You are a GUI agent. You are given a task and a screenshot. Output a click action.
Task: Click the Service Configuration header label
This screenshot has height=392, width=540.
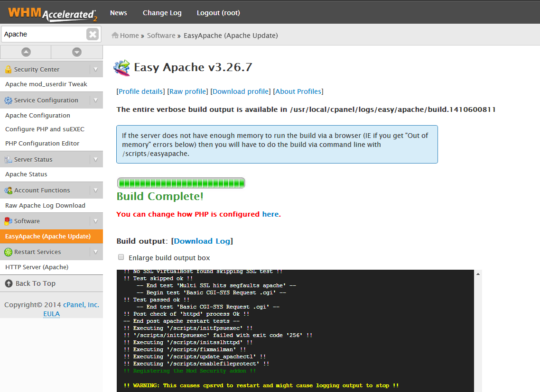click(x=46, y=100)
